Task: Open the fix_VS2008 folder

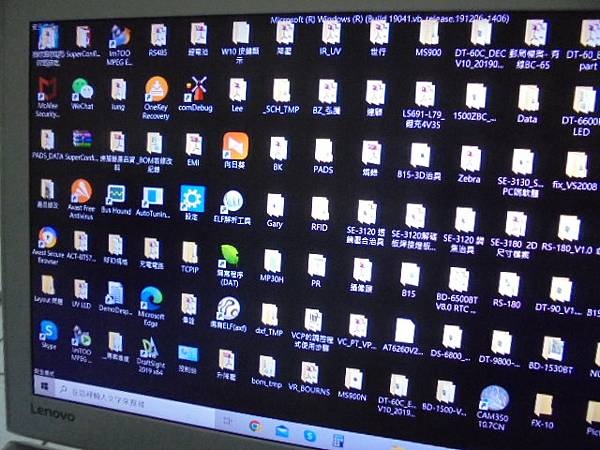Action: 576,171
